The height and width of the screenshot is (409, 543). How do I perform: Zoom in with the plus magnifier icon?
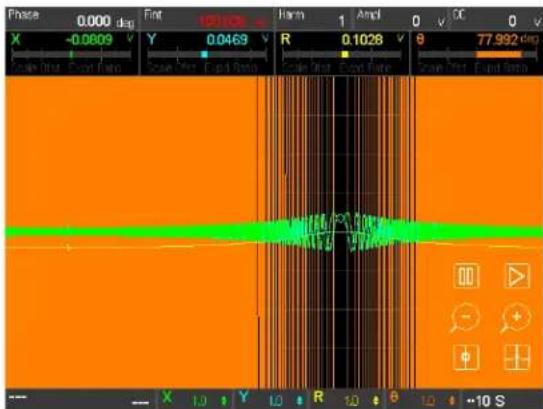coord(516,318)
